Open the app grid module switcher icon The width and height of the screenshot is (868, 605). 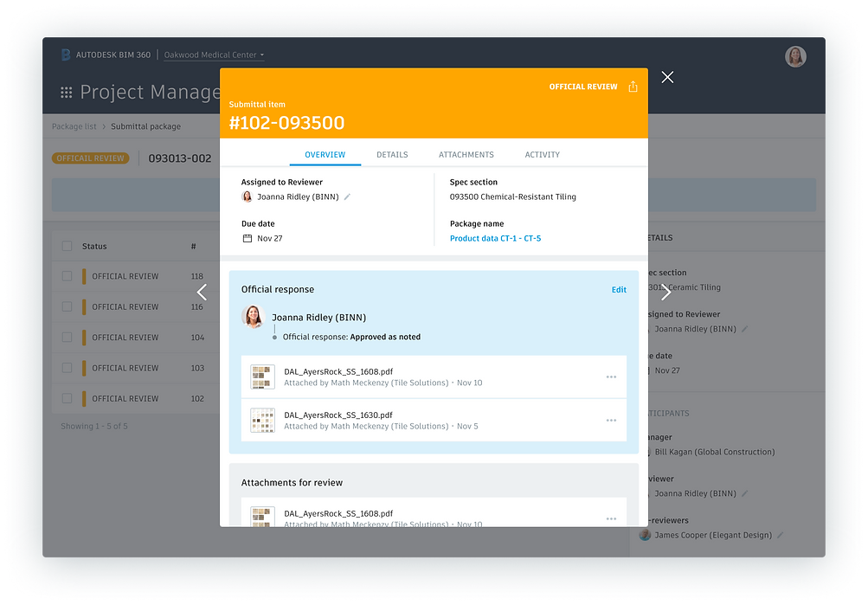tap(67, 93)
